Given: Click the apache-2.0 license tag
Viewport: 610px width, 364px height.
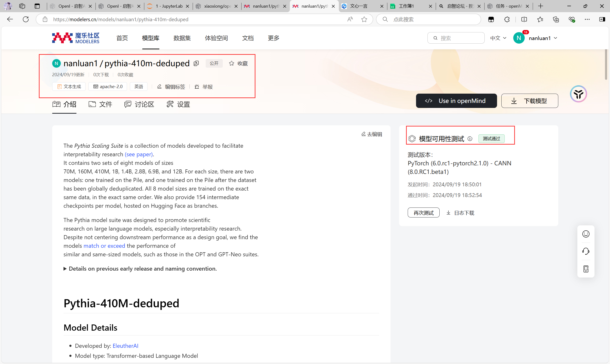Looking at the screenshot, I should [x=108, y=86].
